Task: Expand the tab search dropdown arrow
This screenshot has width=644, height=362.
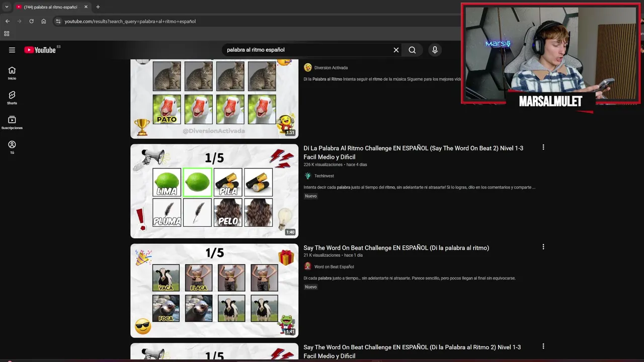Action: [7, 7]
